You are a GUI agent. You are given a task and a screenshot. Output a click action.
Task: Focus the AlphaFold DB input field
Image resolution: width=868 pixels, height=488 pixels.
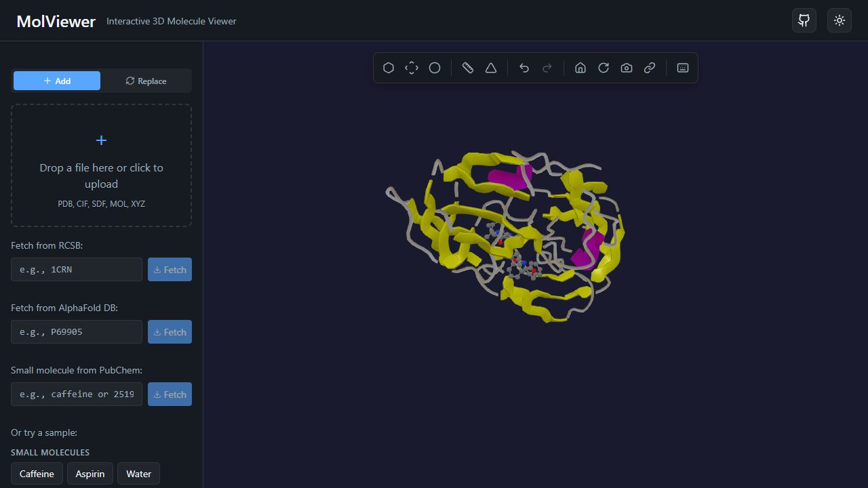(x=77, y=331)
